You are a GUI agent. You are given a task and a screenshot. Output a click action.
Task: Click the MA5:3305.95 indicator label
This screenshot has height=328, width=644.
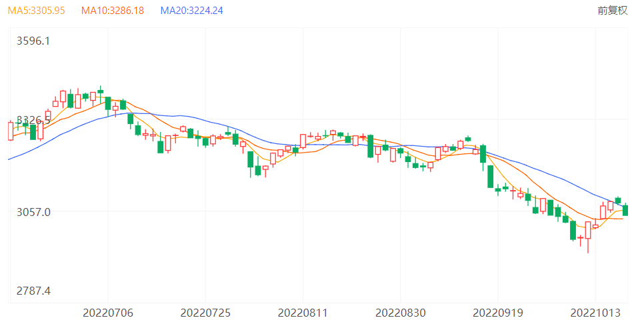[x=37, y=11]
